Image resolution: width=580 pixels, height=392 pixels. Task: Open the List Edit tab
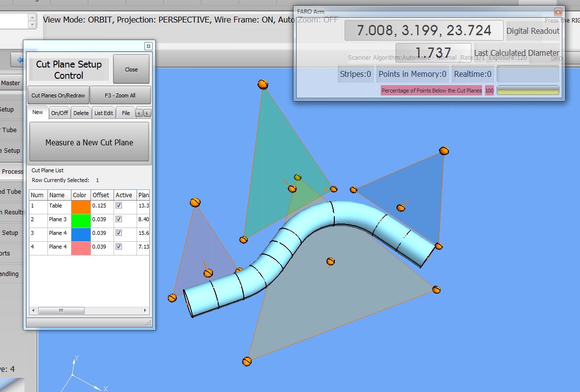pyautogui.click(x=103, y=113)
